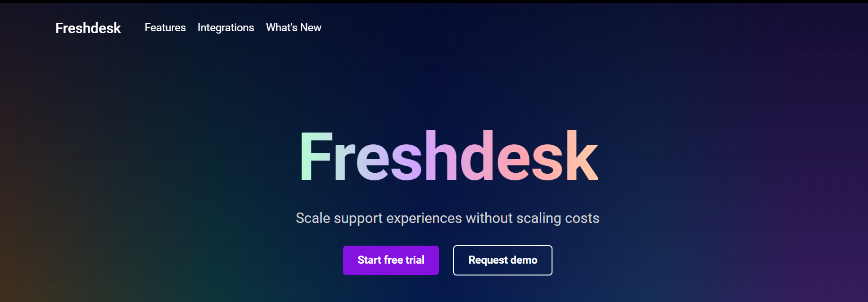Click the subtitle about scaling costs
This screenshot has height=302, width=868.
(x=447, y=218)
